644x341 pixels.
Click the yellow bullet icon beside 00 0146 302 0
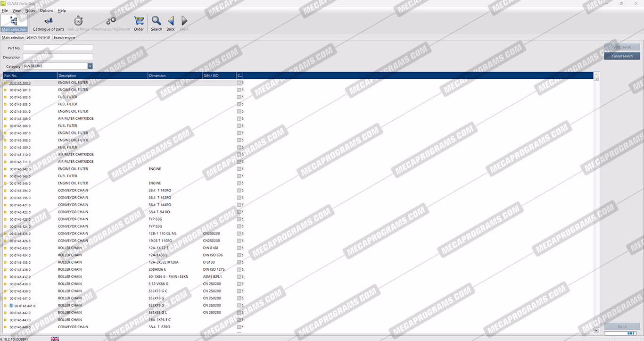[5, 97]
